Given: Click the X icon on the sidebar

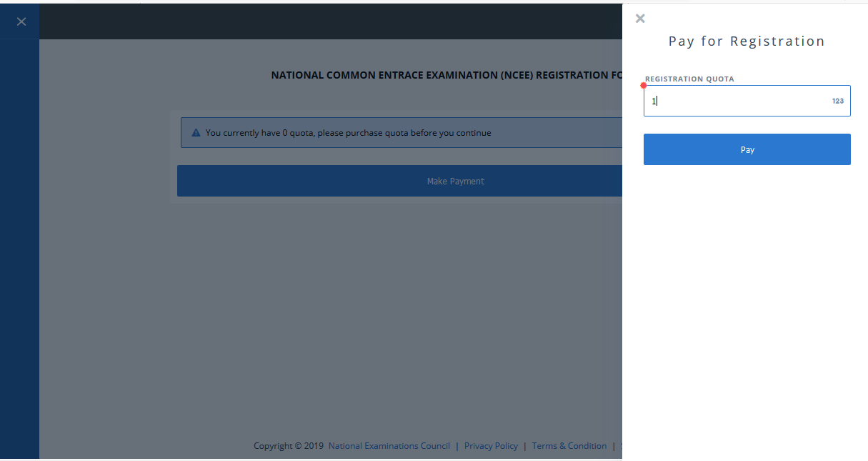Looking at the screenshot, I should (20, 21).
